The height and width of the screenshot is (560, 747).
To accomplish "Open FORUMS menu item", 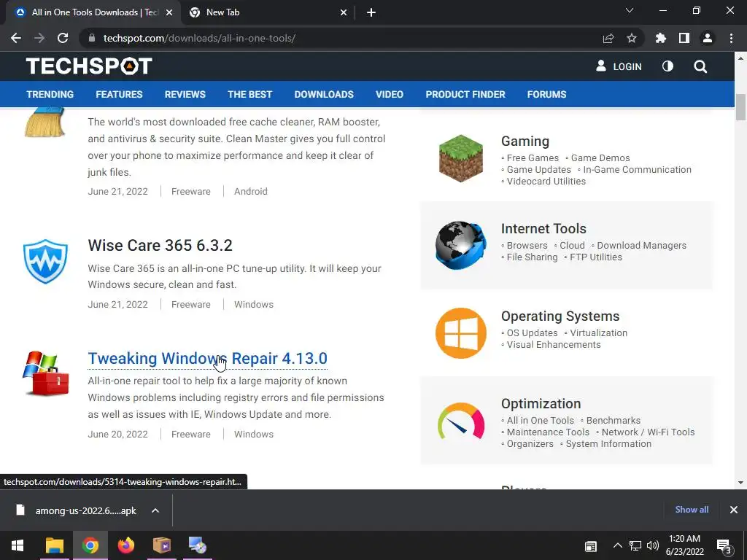I will [546, 94].
